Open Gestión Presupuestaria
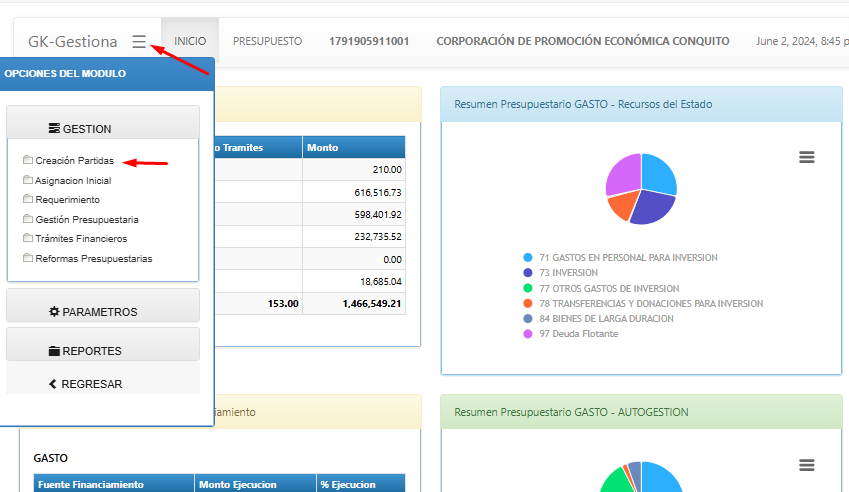The width and height of the screenshot is (849, 492). (87, 220)
